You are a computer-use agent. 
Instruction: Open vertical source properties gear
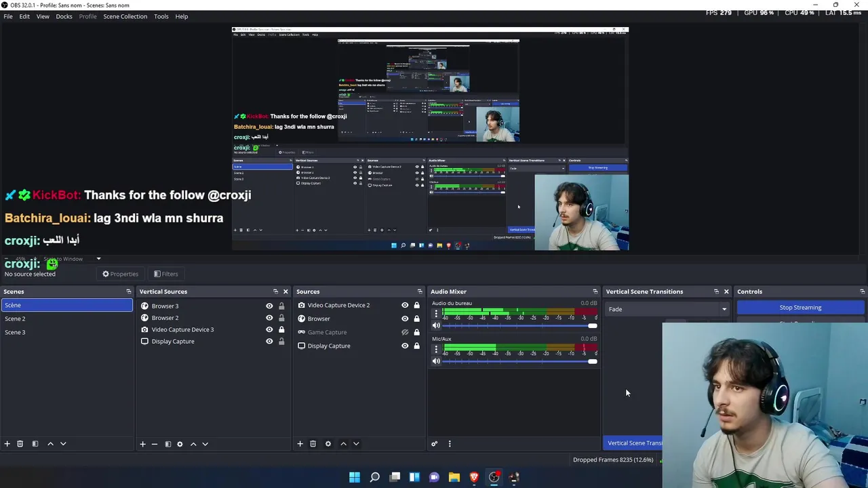[x=180, y=445]
